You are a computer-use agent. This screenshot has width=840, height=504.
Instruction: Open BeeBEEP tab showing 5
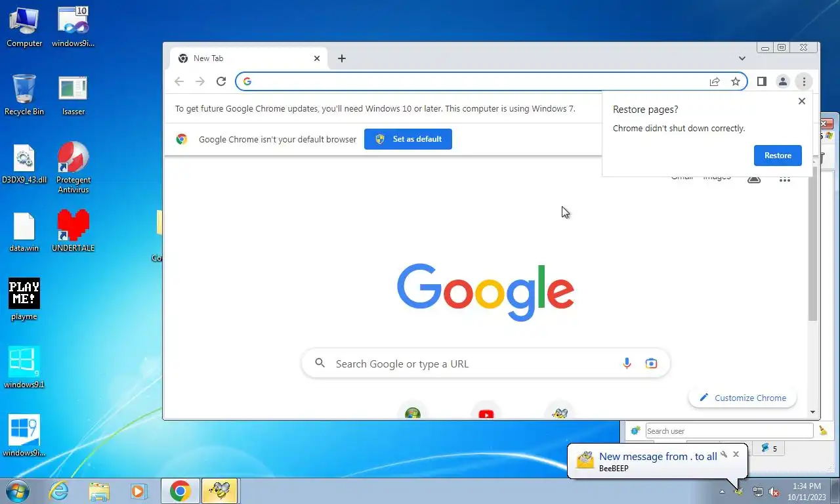(769, 449)
